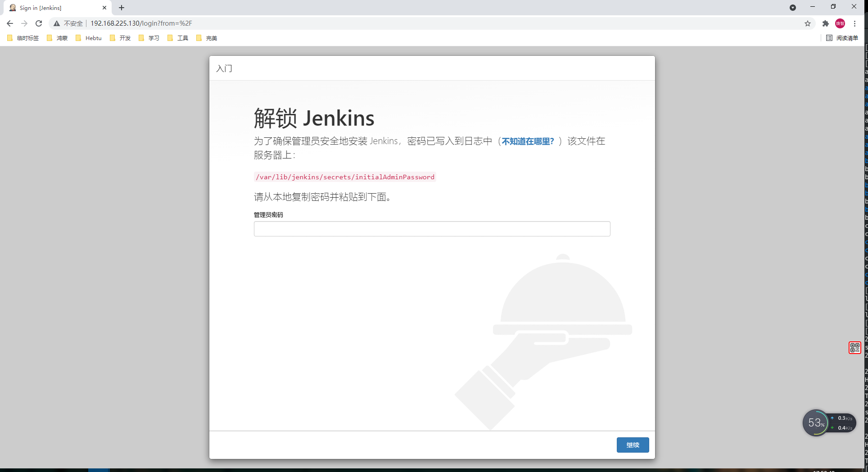
Task: Open the 鸿蒙 bookmark folder
Action: 57,38
